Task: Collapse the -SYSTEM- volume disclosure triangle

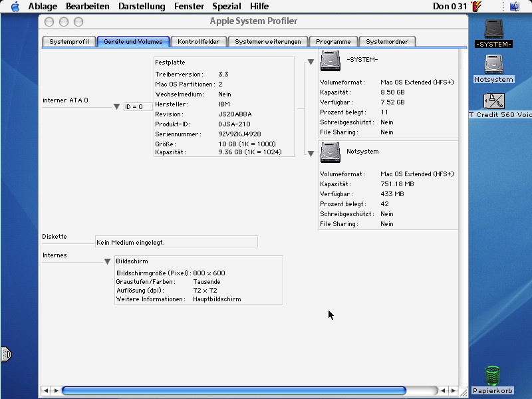Action: [311, 62]
